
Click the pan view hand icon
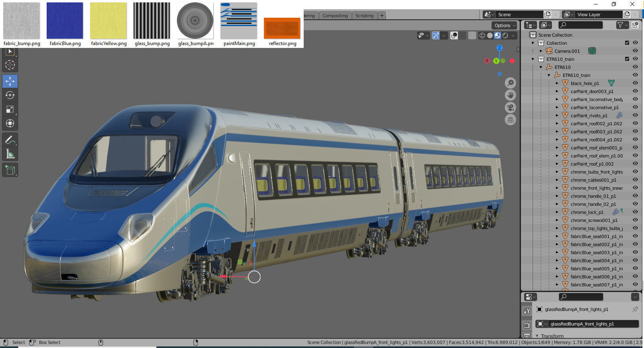(510, 95)
